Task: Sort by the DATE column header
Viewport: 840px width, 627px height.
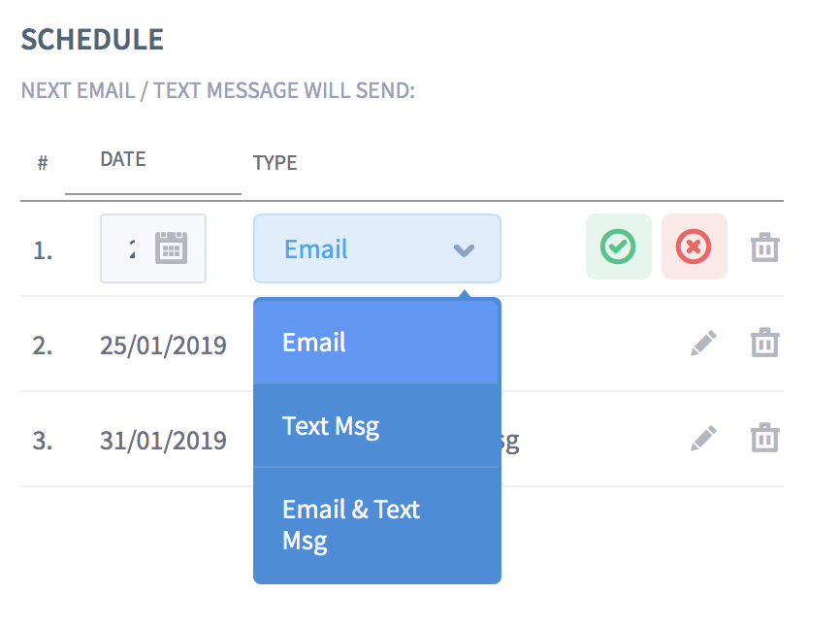Action: pyautogui.click(x=123, y=159)
